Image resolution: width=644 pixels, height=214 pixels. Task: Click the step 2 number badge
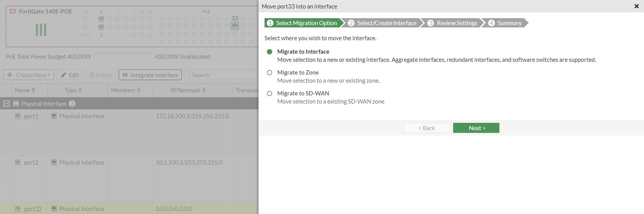pos(351,23)
